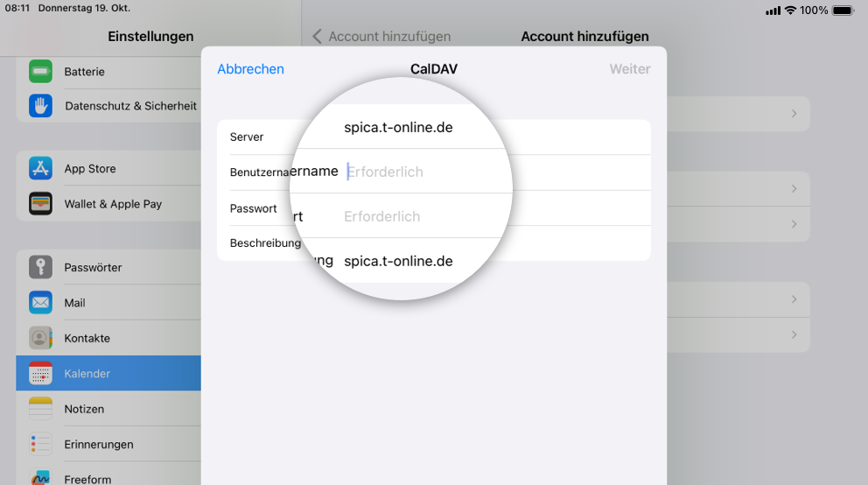
Task: Tap the Erinnerungen list icon
Action: pyautogui.click(x=40, y=444)
